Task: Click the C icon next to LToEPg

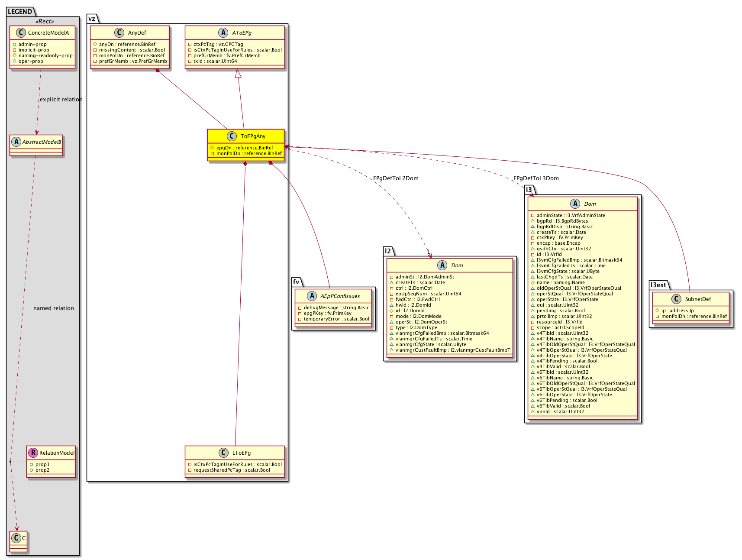Action: pyautogui.click(x=224, y=453)
